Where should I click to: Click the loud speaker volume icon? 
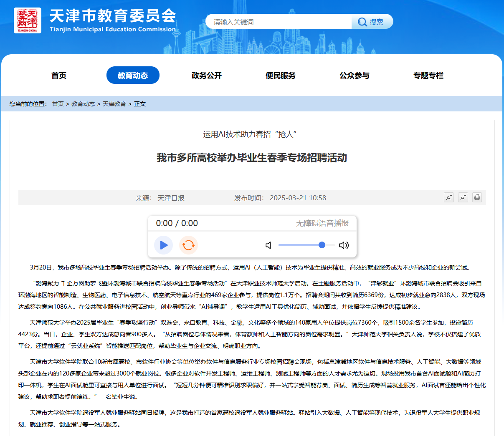tap(344, 245)
